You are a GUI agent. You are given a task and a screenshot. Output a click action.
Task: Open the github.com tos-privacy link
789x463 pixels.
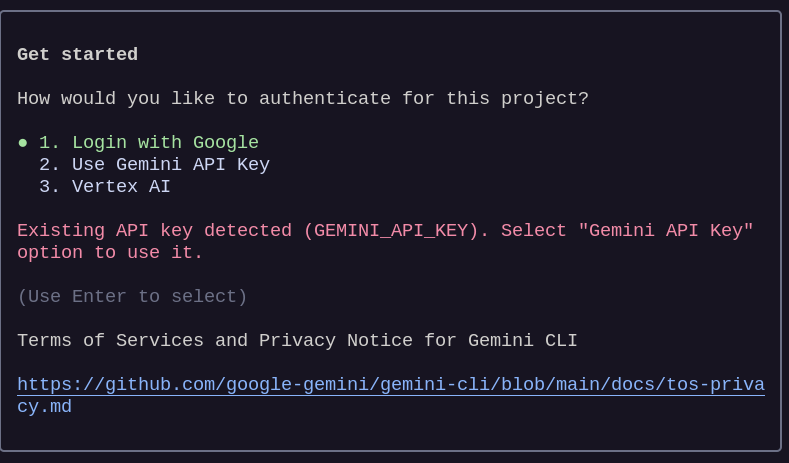[391, 385]
